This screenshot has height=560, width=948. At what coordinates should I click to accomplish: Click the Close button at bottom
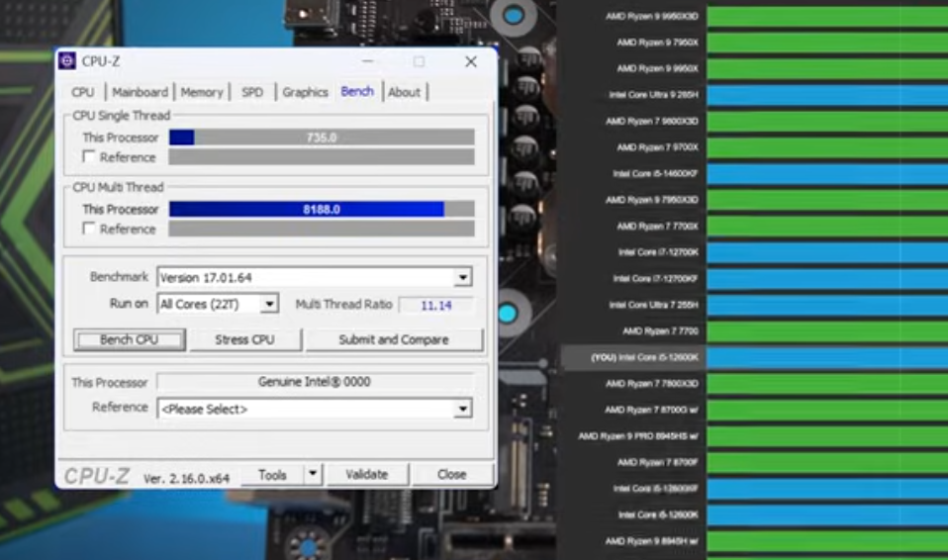pos(451,475)
